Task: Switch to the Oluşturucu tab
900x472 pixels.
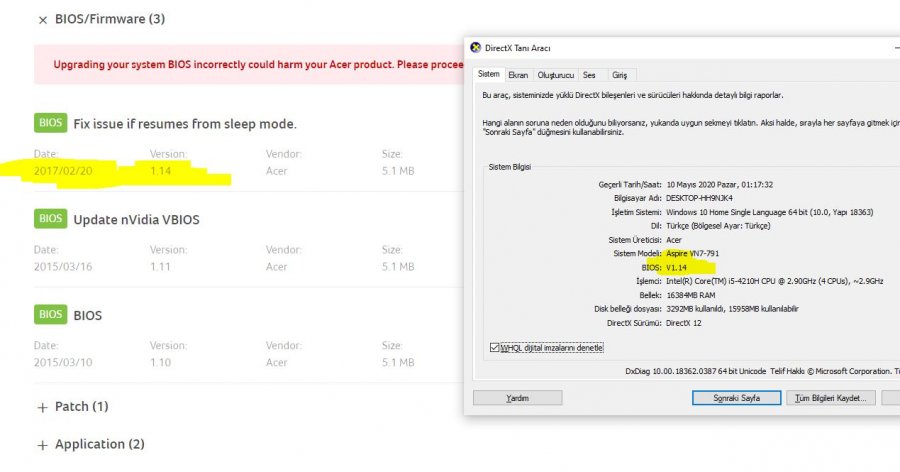Action: click(556, 75)
